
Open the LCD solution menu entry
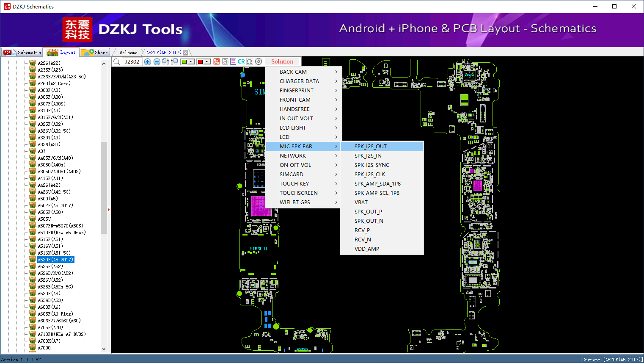point(304,137)
